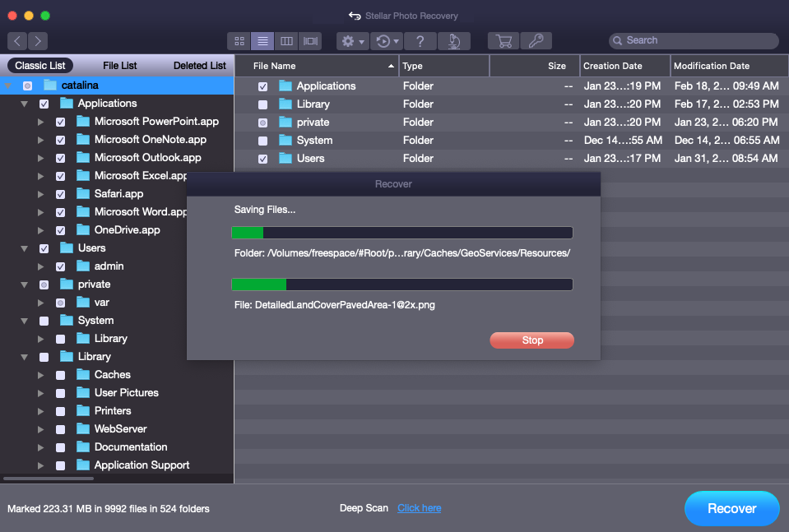Click the back-arrow icon beside app title
789x532 pixels.
(355, 16)
